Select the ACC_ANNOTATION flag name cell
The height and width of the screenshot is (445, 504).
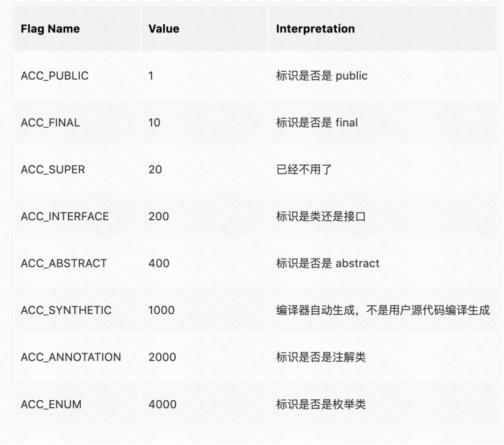(71, 357)
